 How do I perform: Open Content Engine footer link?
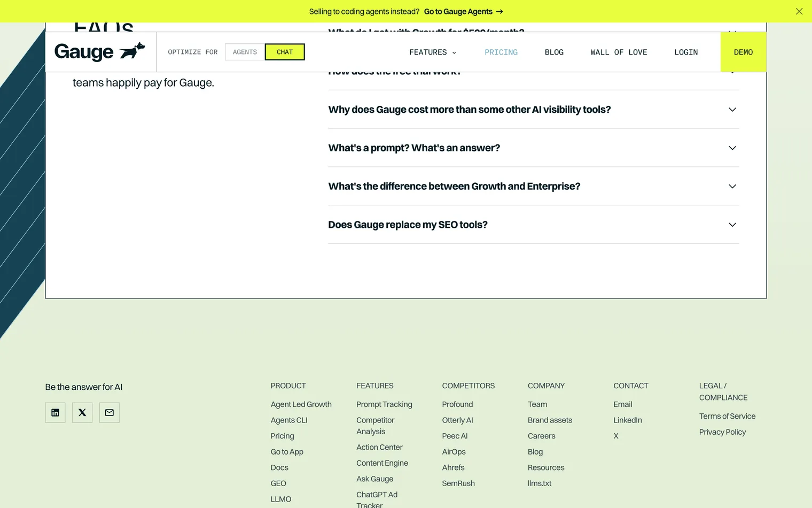(x=382, y=463)
